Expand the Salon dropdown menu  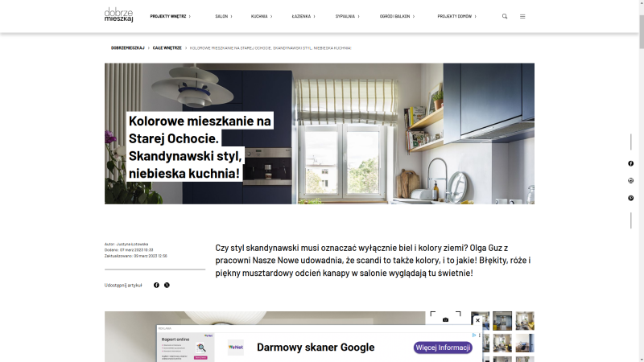tap(224, 16)
